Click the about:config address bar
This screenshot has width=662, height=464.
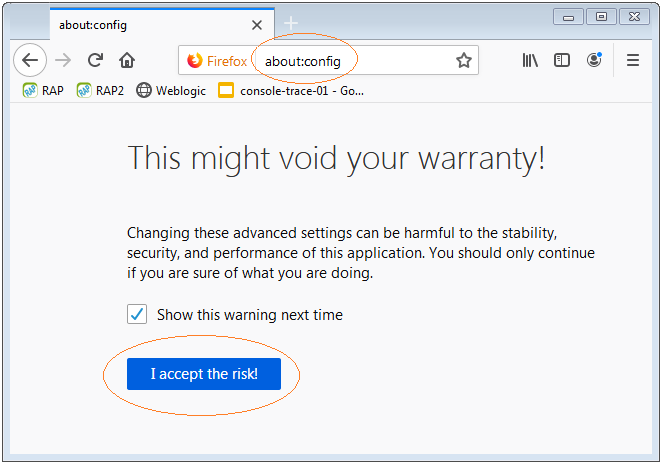[355, 61]
